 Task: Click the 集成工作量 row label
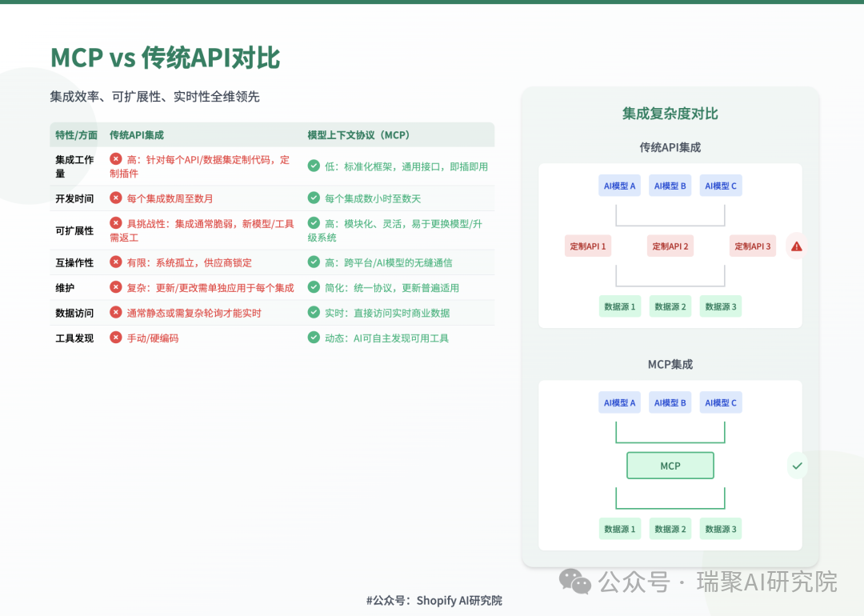74,166
